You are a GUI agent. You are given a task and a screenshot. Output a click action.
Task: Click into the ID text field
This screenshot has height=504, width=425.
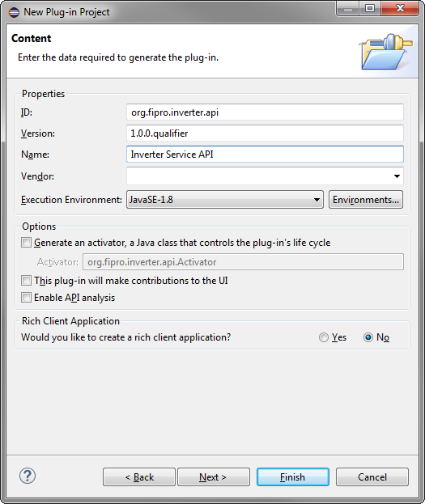pyautogui.click(x=265, y=112)
